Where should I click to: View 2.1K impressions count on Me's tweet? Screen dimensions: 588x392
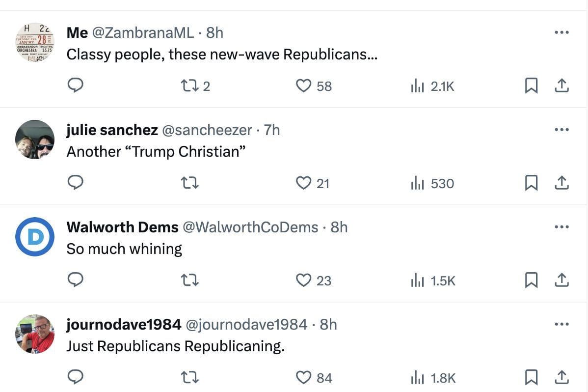[441, 85]
